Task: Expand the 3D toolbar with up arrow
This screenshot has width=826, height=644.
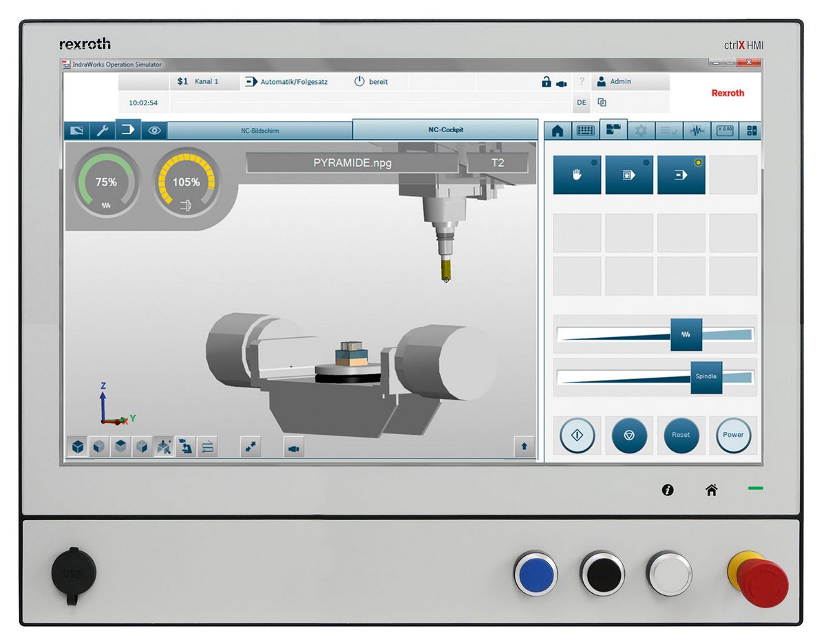Action: 525,447
